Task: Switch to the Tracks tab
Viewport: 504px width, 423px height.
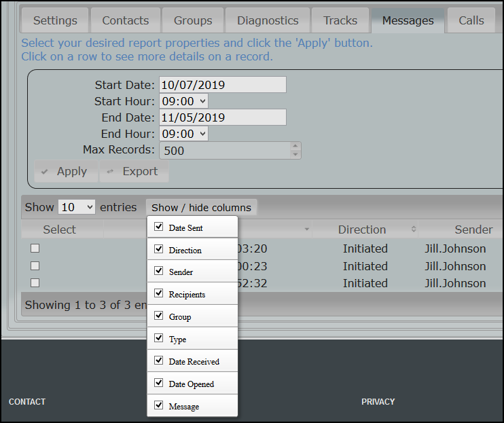Action: coord(340,20)
